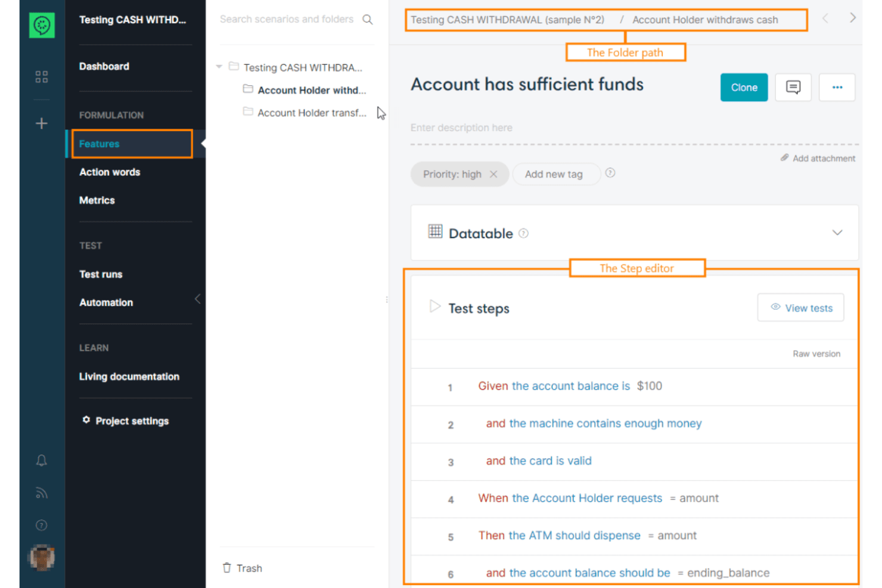This screenshot has height=588, width=882.
Task: Collapse the sidebar menu arrow
Action: [197, 299]
